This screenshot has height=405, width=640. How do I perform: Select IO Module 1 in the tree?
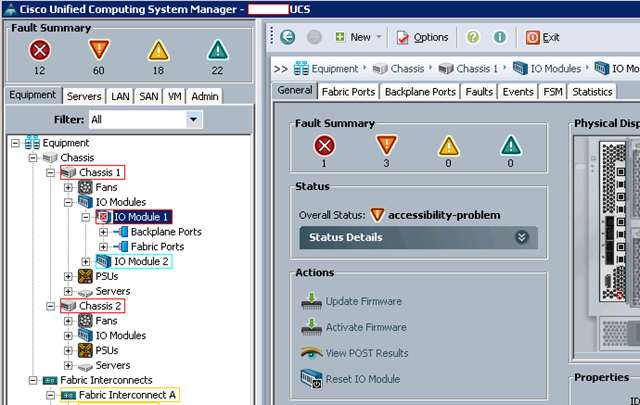point(134,217)
